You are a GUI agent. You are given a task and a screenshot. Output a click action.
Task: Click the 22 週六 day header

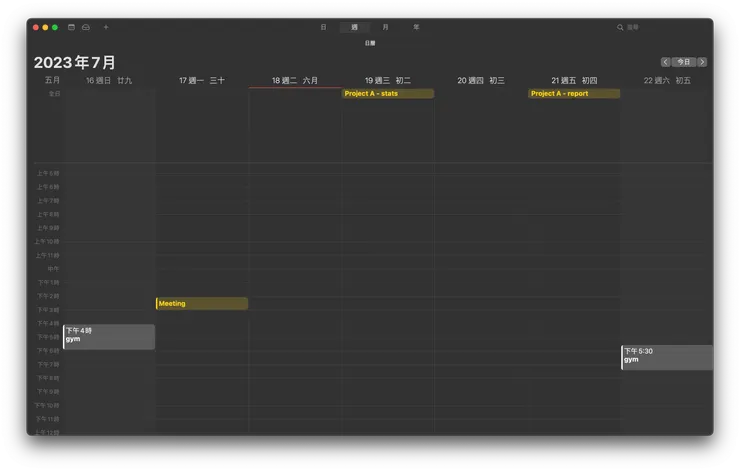(x=667, y=81)
